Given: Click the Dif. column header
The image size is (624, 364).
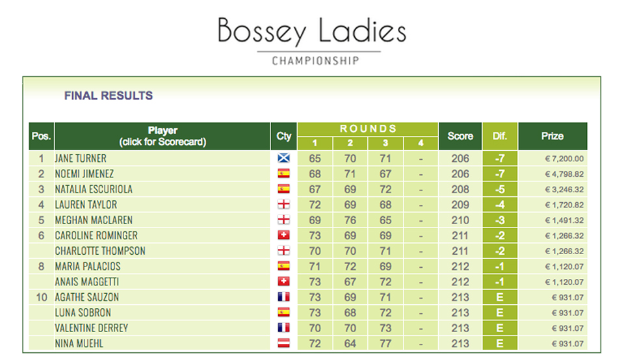Looking at the screenshot, I should 500,136.
